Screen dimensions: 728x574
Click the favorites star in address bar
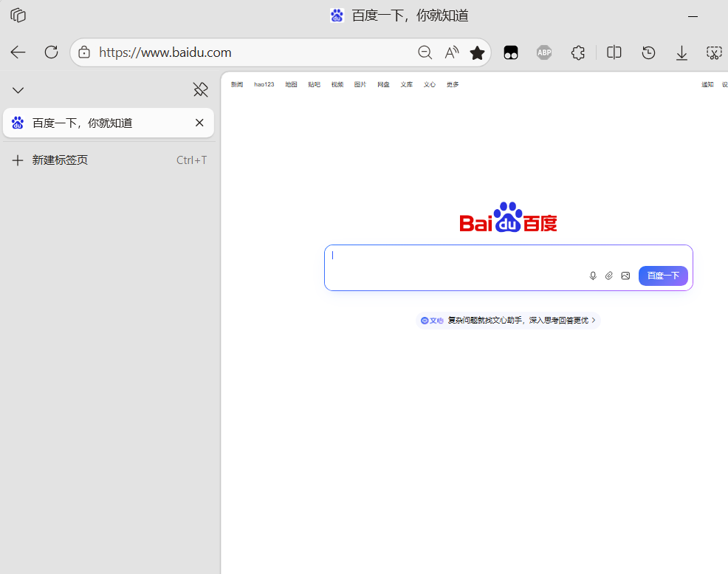click(x=477, y=52)
